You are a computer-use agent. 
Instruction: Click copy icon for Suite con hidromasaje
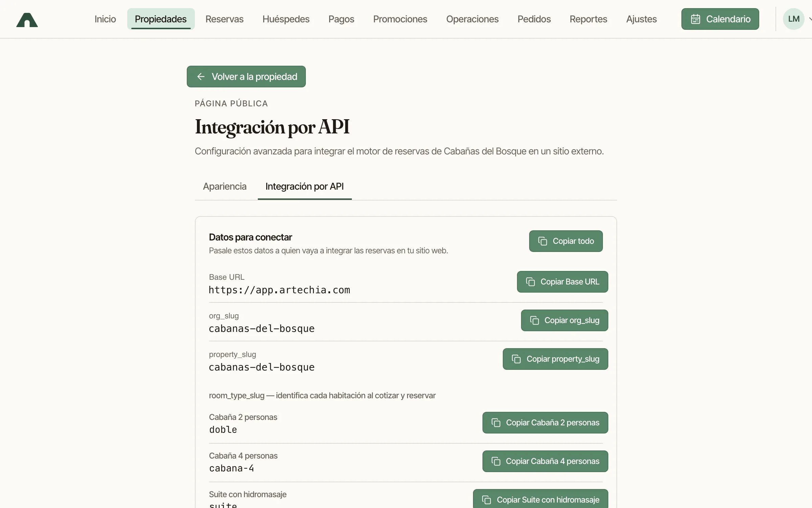coord(487,500)
